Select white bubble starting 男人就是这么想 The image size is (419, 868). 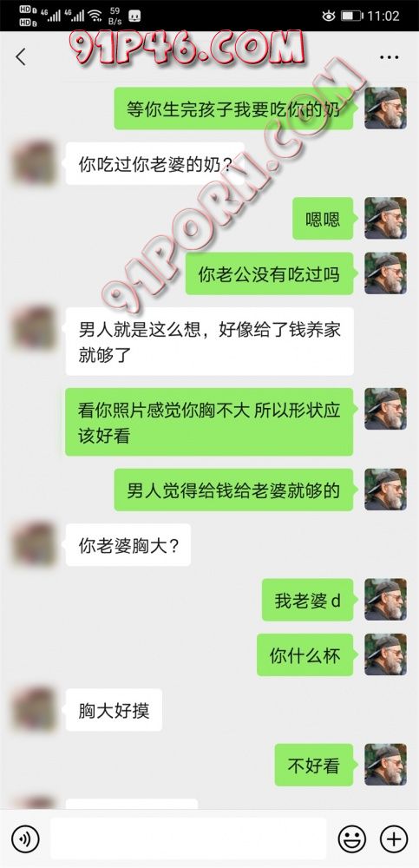click(x=210, y=341)
